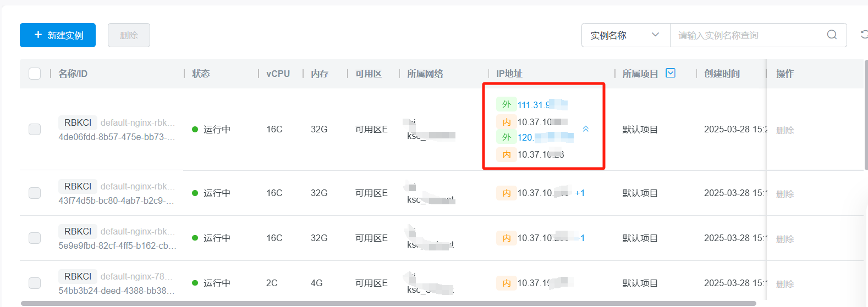
Task: Click the 新建实例 button
Action: point(58,35)
